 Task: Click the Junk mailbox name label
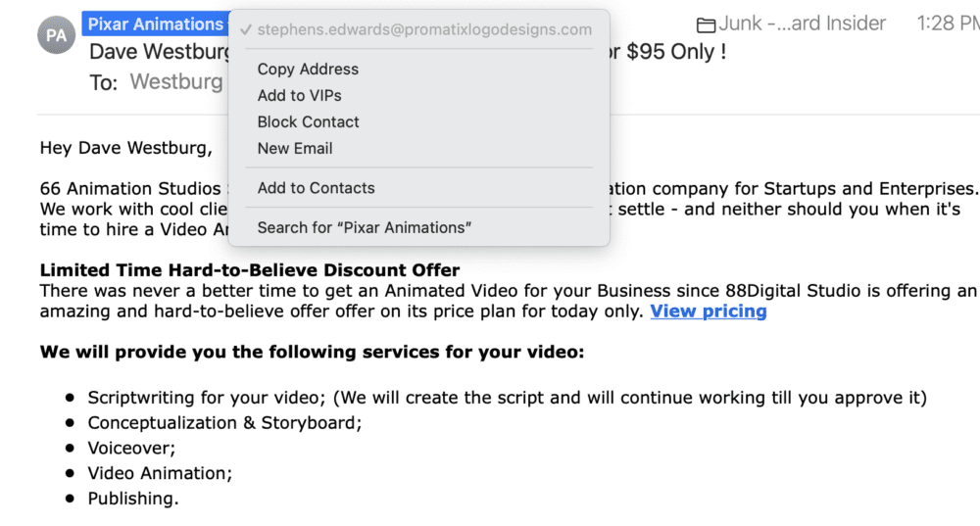(x=803, y=24)
